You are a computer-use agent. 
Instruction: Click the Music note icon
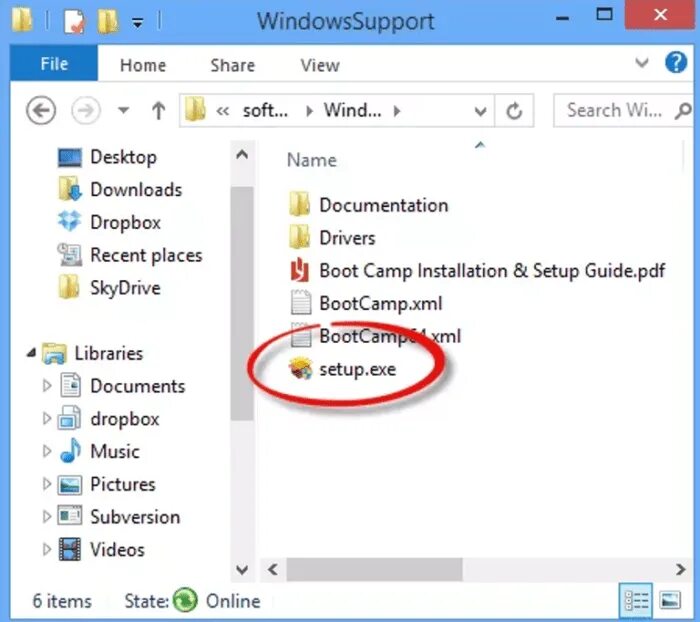click(x=70, y=451)
